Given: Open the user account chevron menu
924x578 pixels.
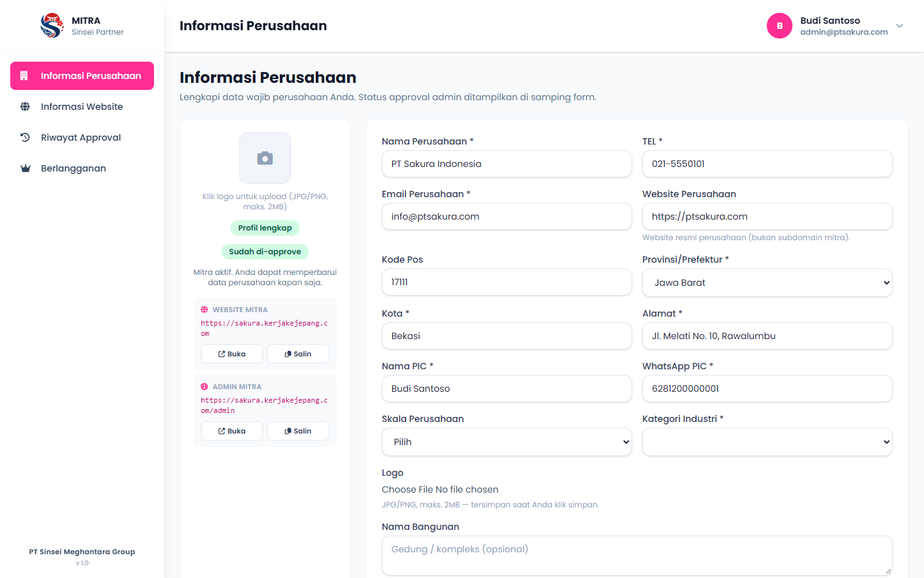Looking at the screenshot, I should point(900,26).
